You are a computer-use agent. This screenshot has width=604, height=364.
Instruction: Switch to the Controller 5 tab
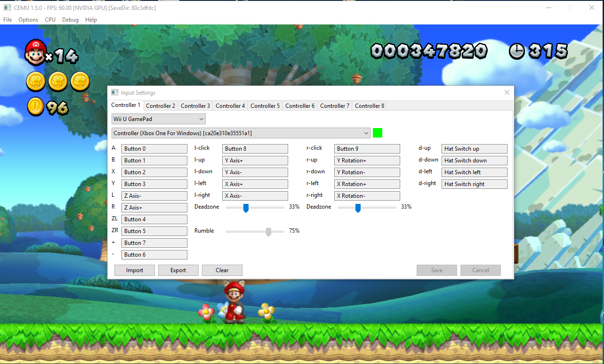point(265,106)
